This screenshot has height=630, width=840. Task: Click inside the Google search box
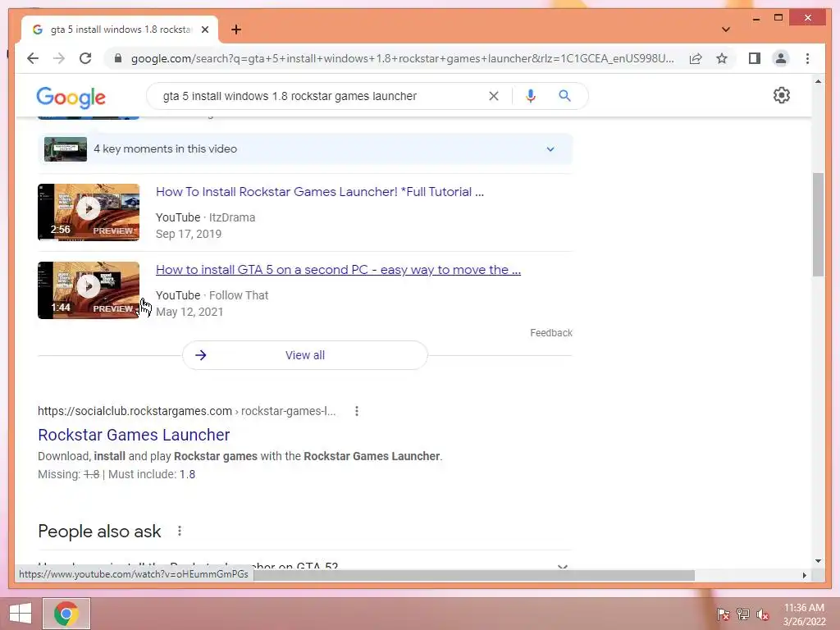pos(322,96)
